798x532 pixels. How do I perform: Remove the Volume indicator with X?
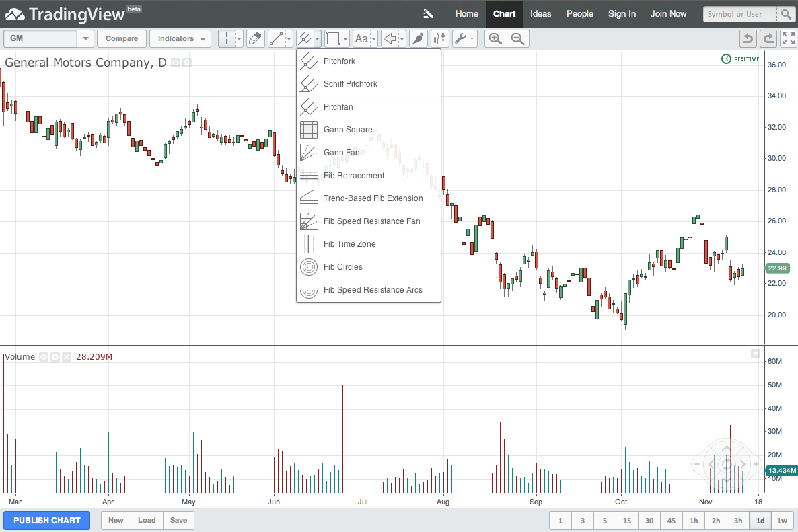coord(66,357)
